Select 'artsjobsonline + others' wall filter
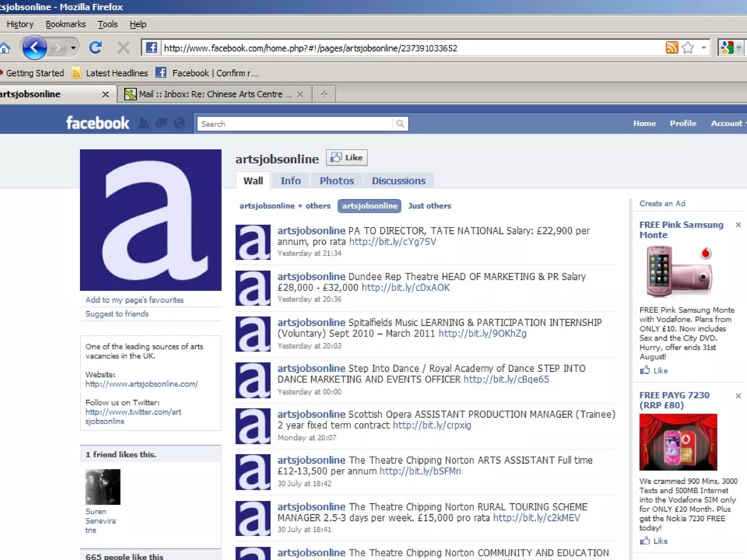Screen dimensions: 747x560 pos(285,206)
